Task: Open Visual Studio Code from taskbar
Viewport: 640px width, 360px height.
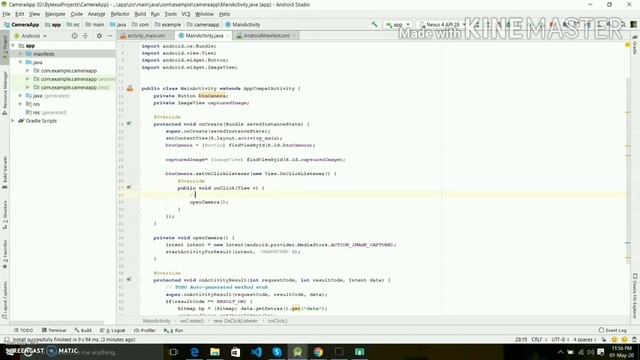Action: coord(256,352)
